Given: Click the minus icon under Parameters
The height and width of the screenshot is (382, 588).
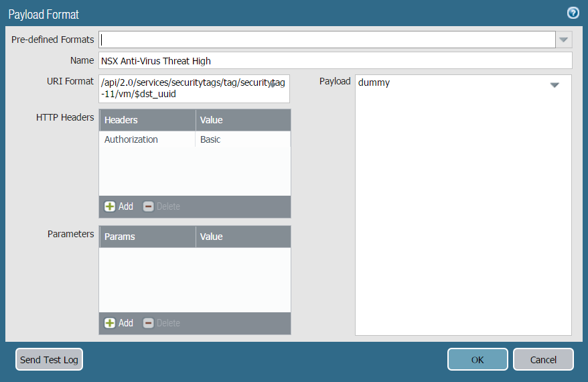Looking at the screenshot, I should (x=149, y=323).
